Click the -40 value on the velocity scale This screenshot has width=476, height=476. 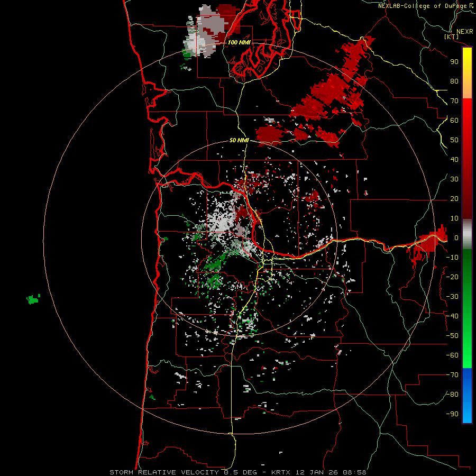(x=452, y=316)
